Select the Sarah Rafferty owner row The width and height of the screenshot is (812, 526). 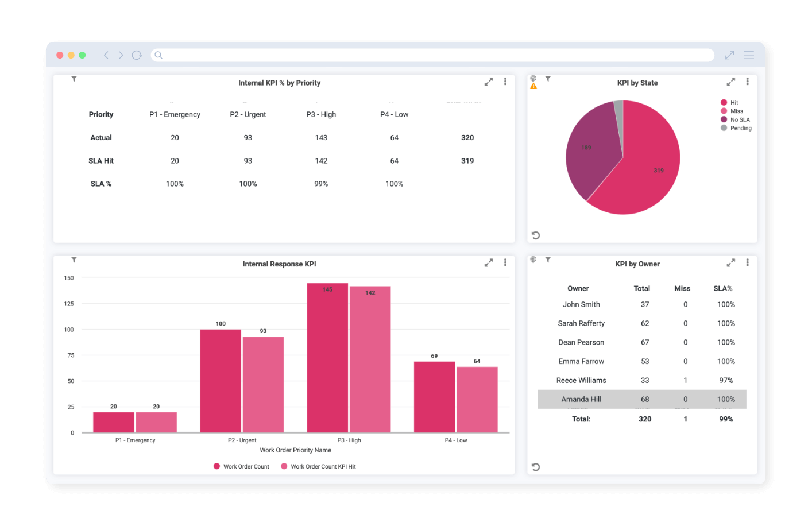click(x=642, y=323)
